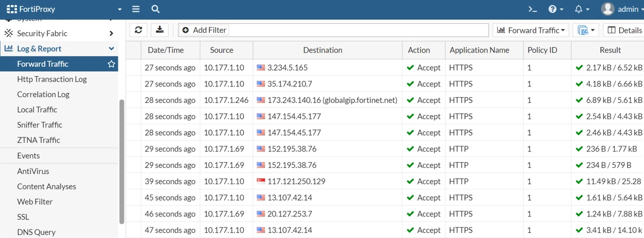Open the notifications bell
This screenshot has width=644, height=238.
tap(582, 9)
